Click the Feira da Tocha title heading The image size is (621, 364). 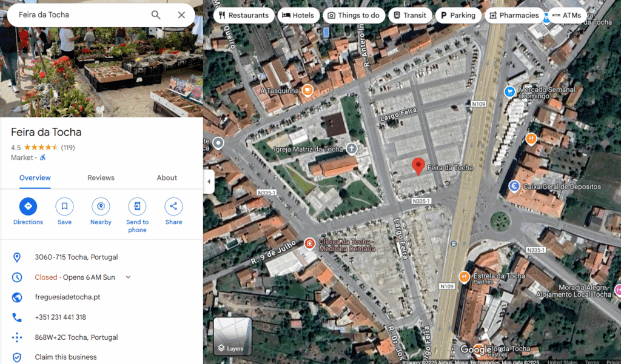coord(46,132)
